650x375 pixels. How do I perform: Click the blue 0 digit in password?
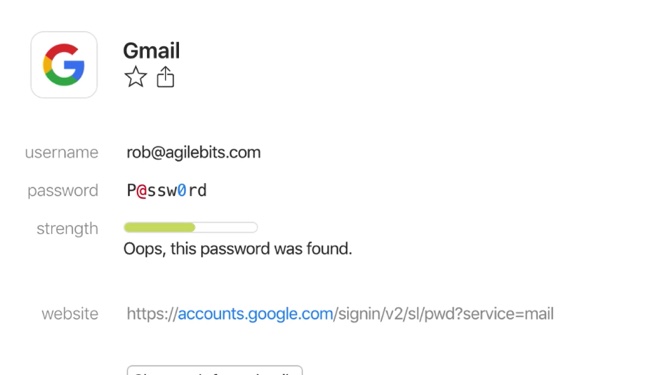click(182, 191)
